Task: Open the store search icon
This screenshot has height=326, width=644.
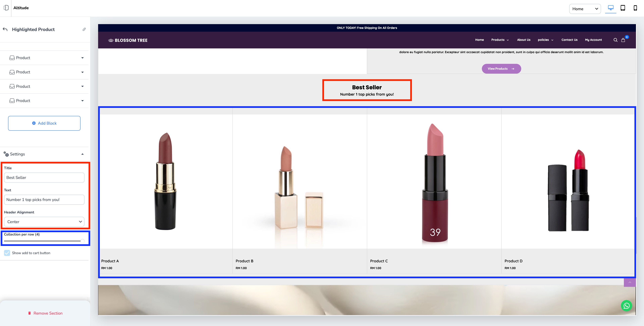Action: coord(615,40)
